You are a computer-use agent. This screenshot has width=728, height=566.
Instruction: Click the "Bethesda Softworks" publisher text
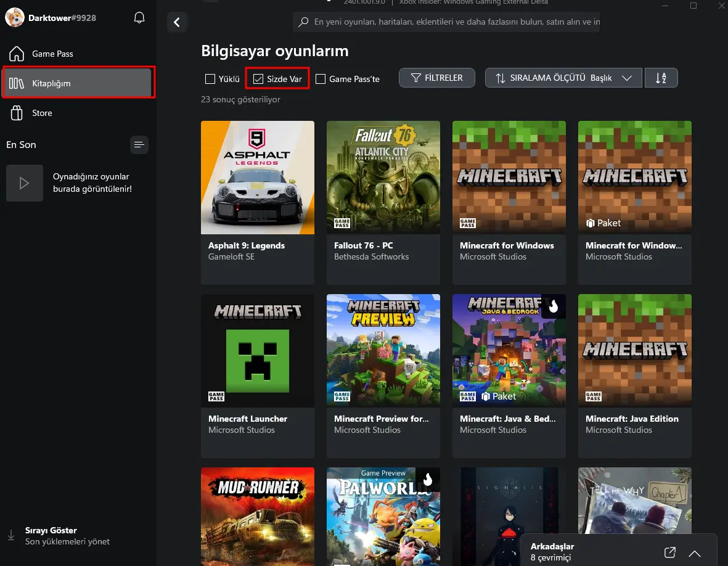pyautogui.click(x=372, y=256)
